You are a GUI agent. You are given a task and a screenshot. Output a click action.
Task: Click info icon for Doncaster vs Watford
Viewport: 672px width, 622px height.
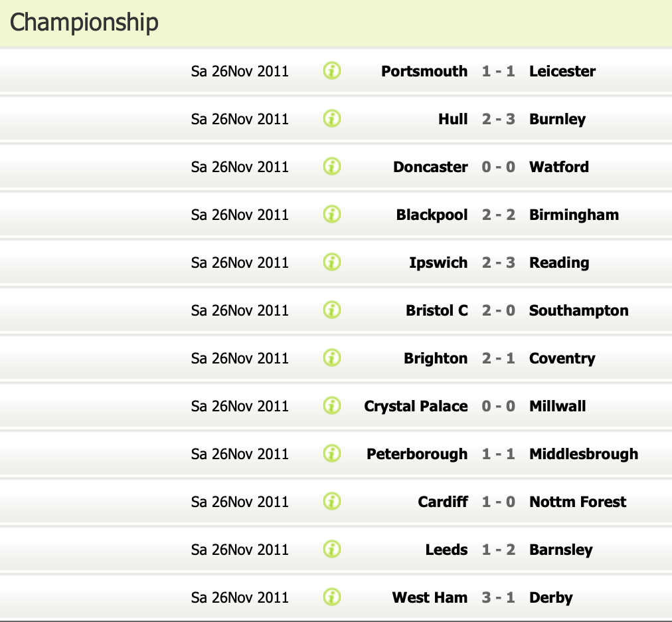tap(332, 166)
